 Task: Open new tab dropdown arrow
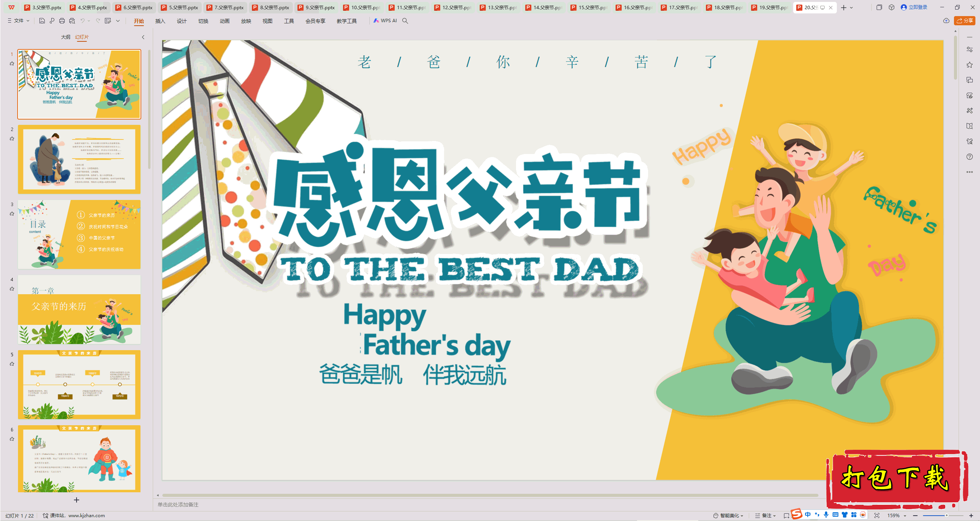pos(851,8)
